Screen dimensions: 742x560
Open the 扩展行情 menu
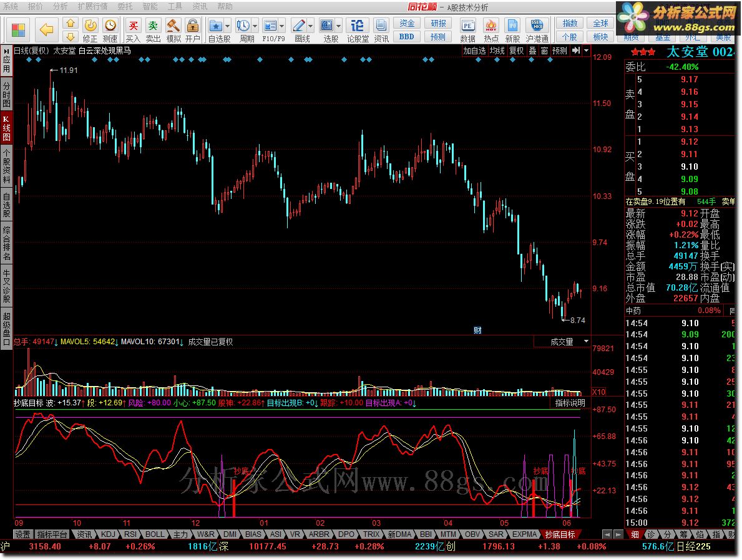[92, 6]
